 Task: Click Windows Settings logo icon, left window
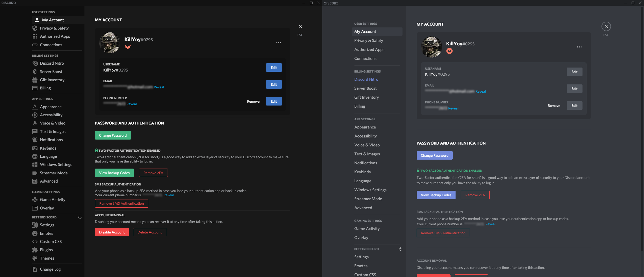(35, 165)
